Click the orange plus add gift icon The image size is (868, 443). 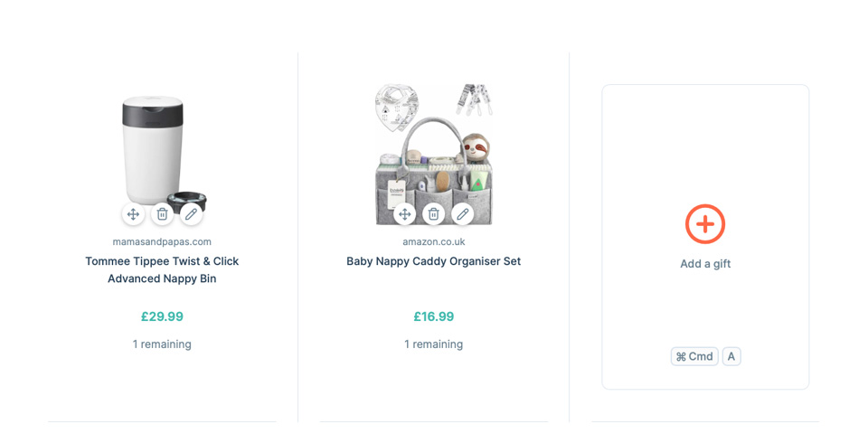[x=705, y=224]
